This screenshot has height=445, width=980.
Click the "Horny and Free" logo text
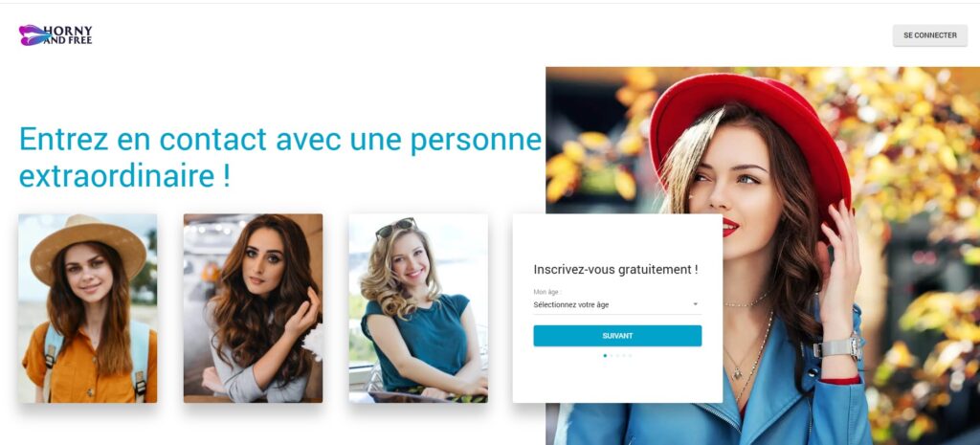pos(69,35)
